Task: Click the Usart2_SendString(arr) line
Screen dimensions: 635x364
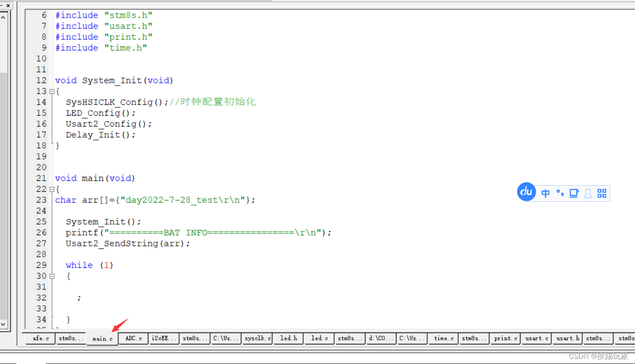Action: 128,244
